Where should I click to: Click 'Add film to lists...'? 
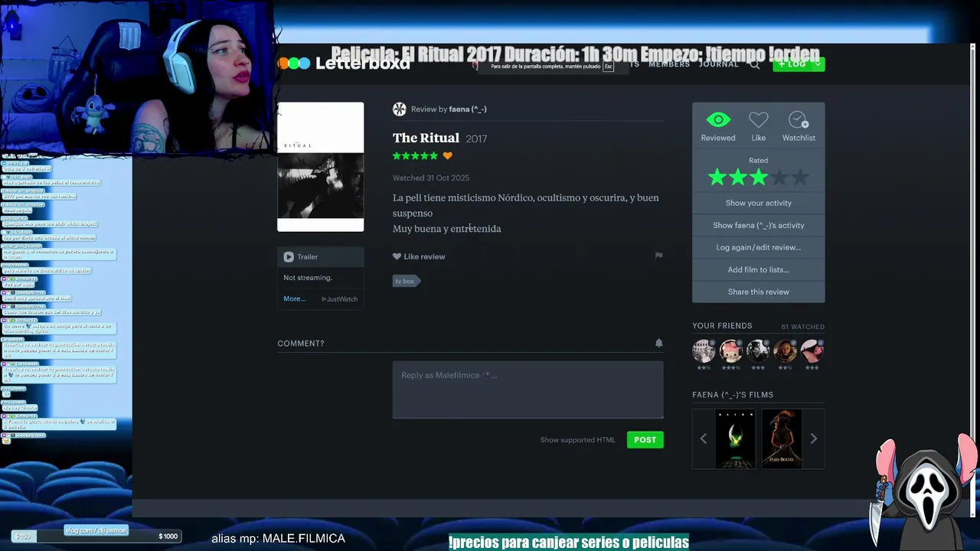[759, 269]
